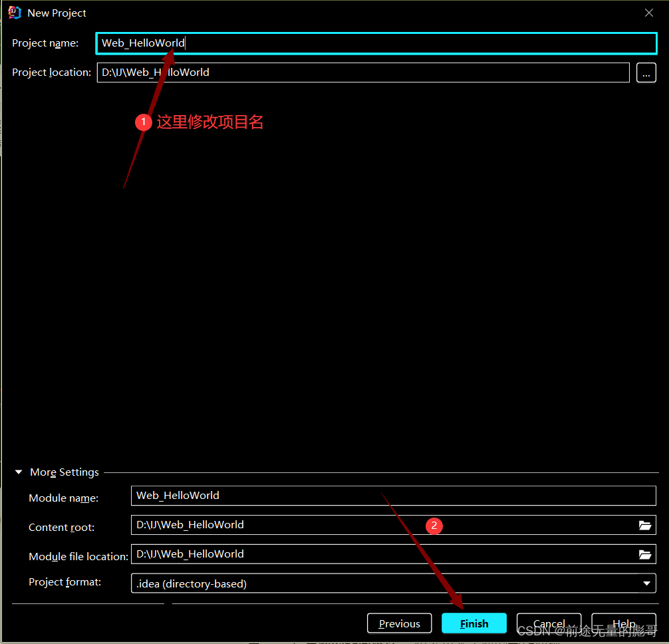Click the New Project window title

pos(57,13)
